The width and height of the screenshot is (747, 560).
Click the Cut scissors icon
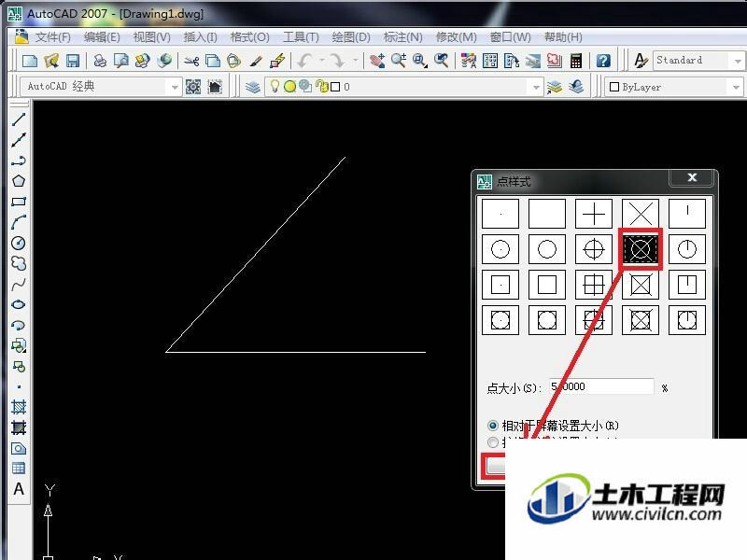tap(191, 61)
